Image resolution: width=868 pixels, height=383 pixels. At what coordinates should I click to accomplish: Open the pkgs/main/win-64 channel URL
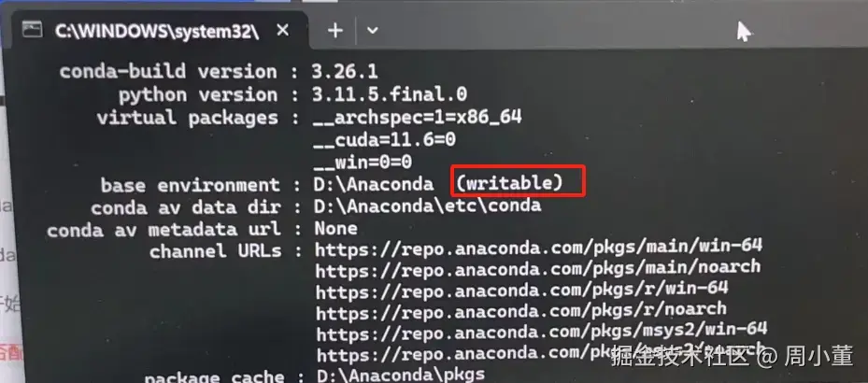538,248
